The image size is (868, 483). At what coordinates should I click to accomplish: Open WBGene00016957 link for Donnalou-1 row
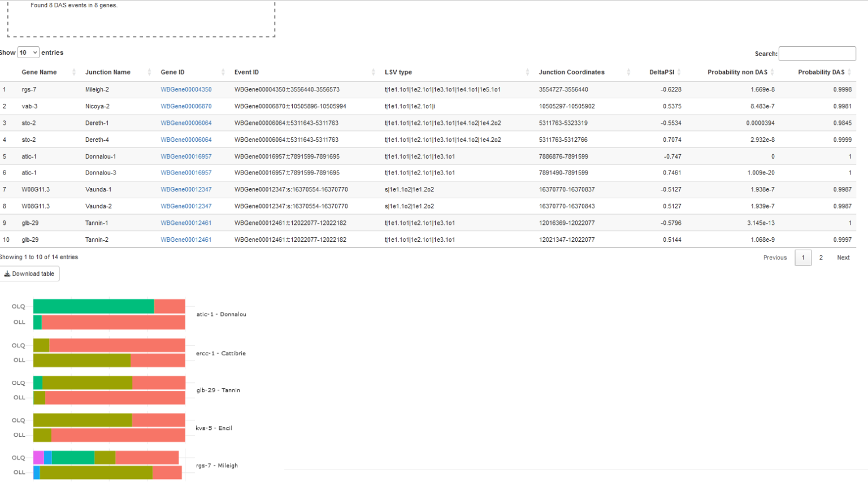click(186, 156)
